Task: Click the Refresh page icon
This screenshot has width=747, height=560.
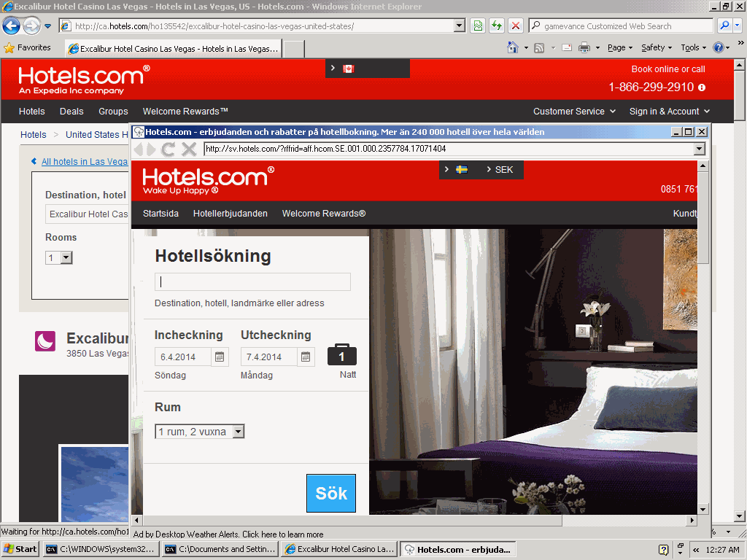Action: tap(497, 26)
